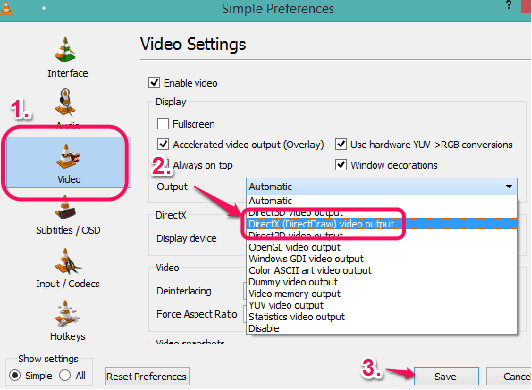This screenshot has height=390, width=532.
Task: Open the Interface settings cone icon
Action: click(x=65, y=50)
